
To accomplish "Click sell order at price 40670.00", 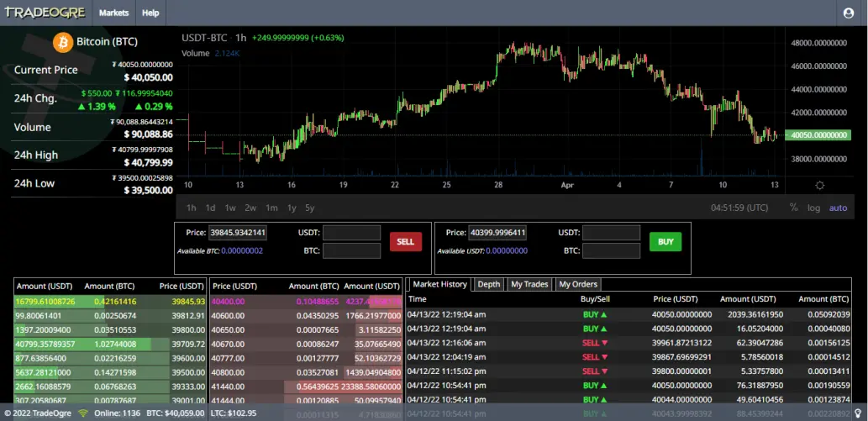I will coord(306,344).
